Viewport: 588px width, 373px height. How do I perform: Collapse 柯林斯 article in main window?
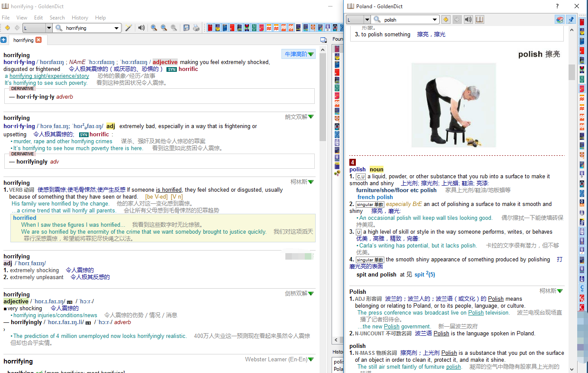pos(310,182)
